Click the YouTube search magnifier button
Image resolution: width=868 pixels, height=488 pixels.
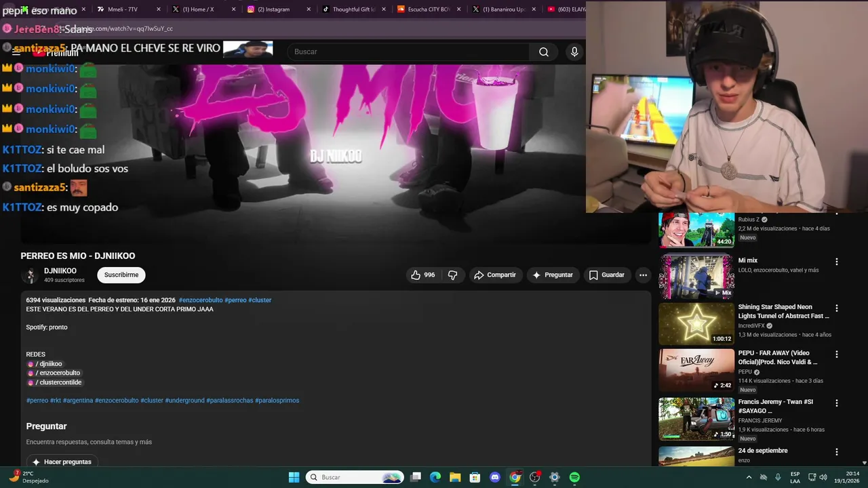pos(544,52)
